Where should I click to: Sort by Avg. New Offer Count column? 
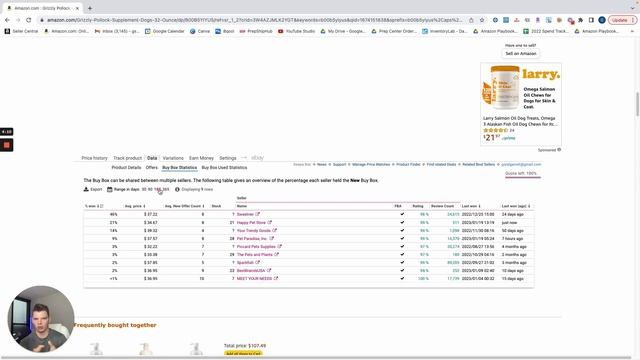[x=184, y=206]
